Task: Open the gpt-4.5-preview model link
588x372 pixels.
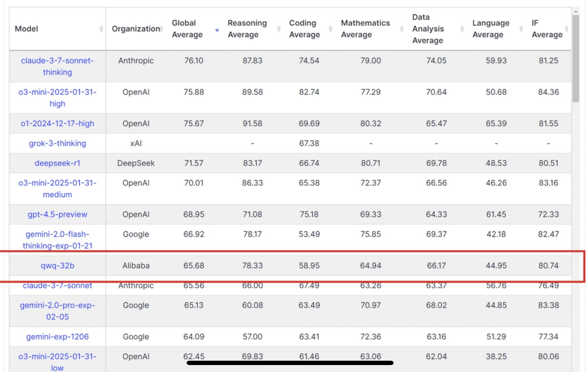Action: pyautogui.click(x=57, y=214)
